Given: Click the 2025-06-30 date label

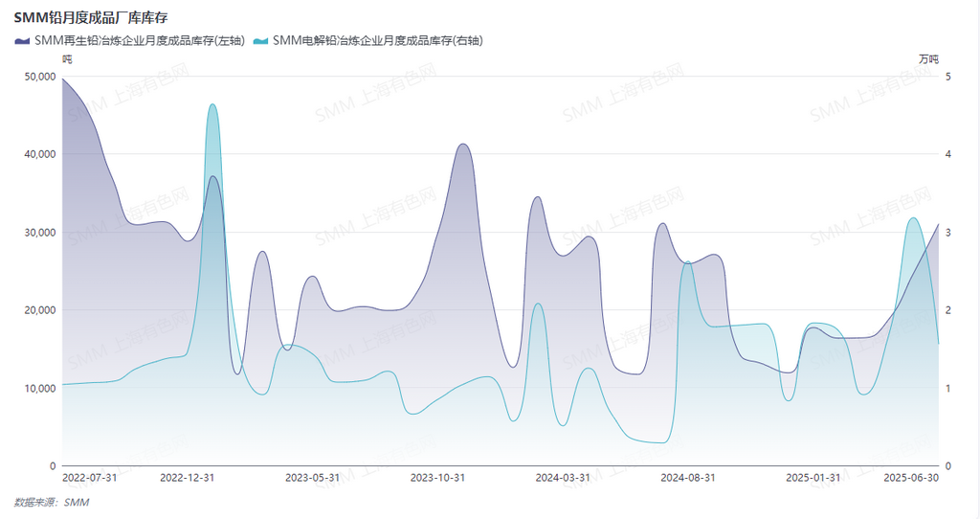Looking at the screenshot, I should pyautogui.click(x=911, y=478).
